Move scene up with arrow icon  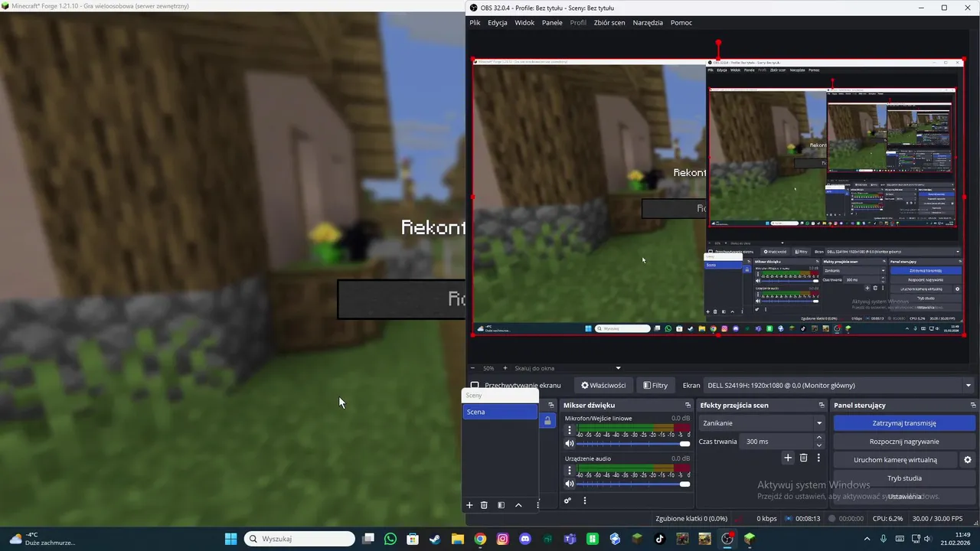point(518,505)
